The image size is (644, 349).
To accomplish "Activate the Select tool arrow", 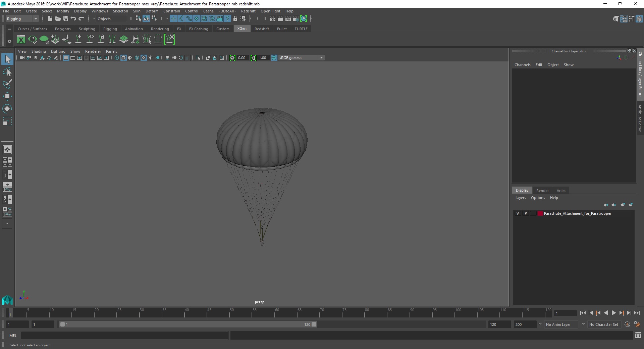I will (x=7, y=59).
